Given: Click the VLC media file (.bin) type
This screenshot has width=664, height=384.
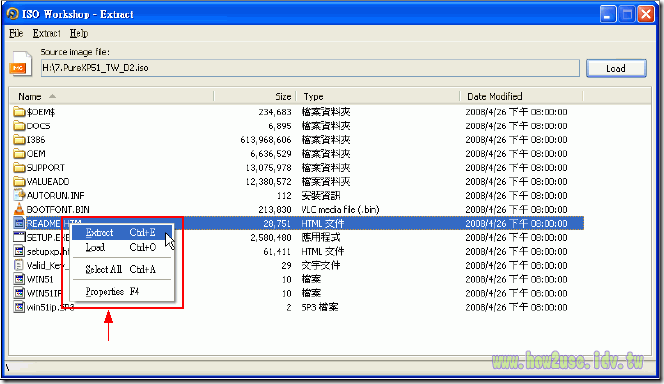Looking at the screenshot, I should (340, 210).
